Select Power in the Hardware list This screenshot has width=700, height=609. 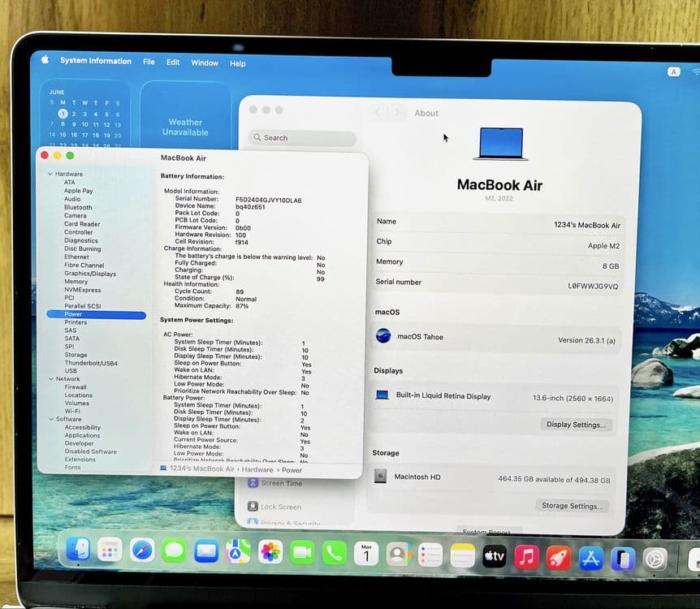[x=96, y=314]
